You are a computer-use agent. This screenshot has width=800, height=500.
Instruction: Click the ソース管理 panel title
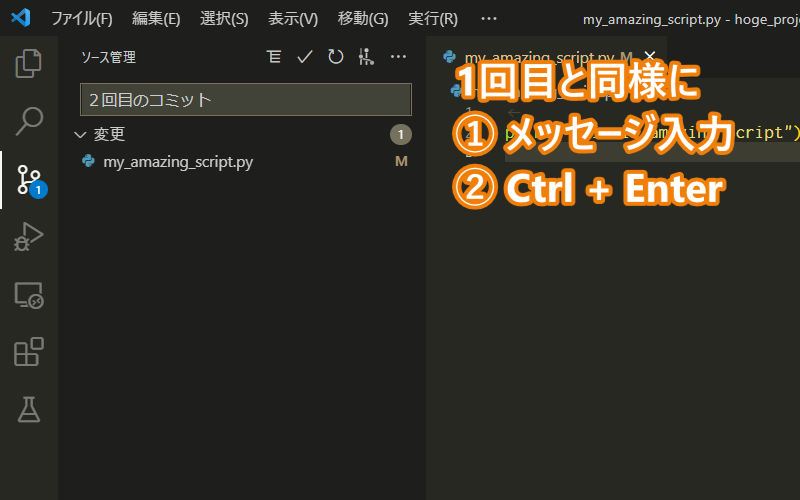109,57
